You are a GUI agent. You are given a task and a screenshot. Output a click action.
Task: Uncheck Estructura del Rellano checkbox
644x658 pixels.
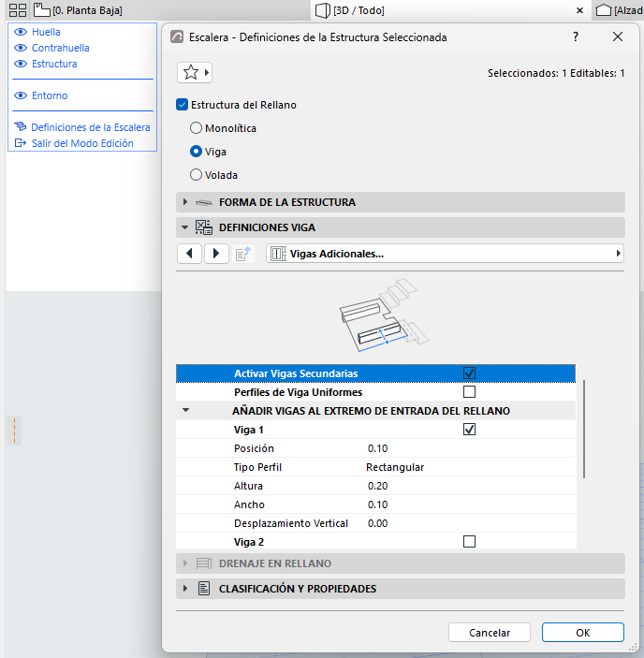pyautogui.click(x=182, y=105)
